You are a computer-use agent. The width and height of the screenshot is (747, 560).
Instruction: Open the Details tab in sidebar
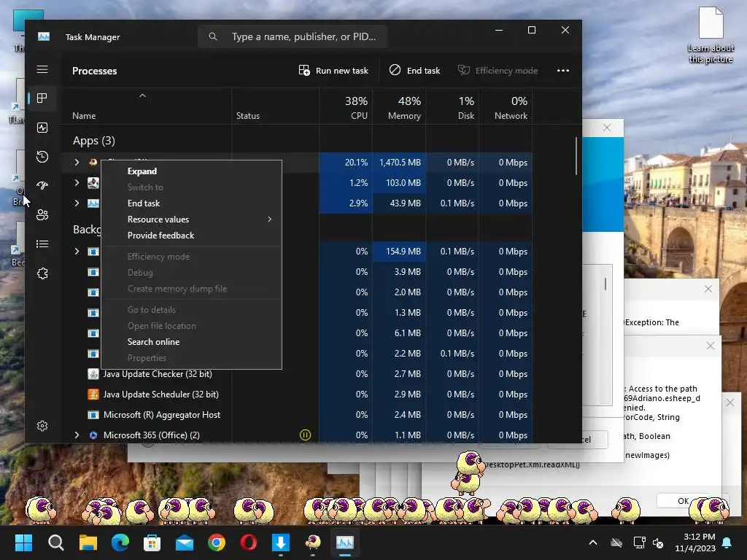(42, 244)
